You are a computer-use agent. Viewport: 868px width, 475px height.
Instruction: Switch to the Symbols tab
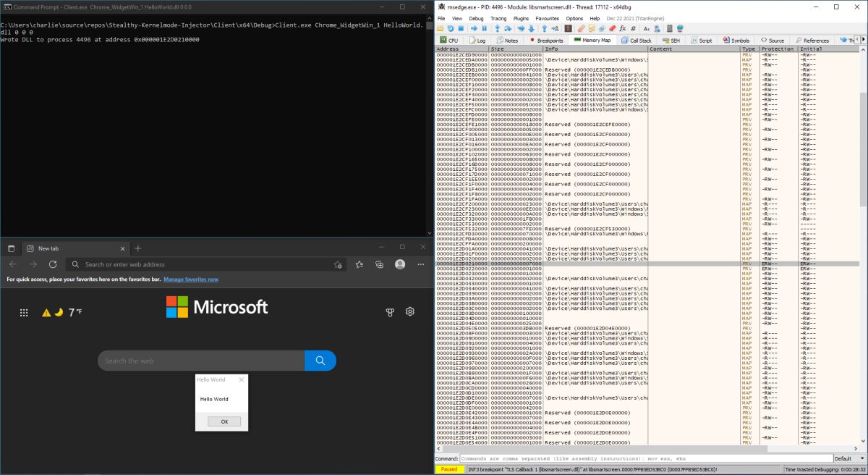(736, 41)
